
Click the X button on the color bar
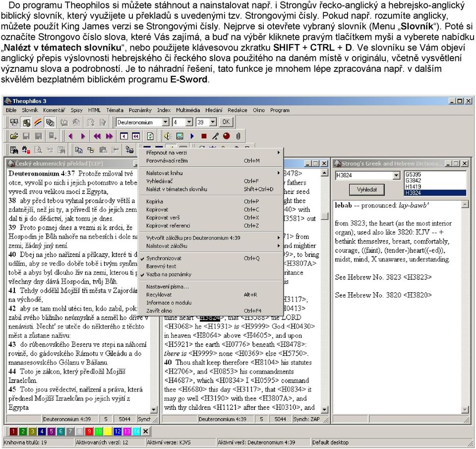(146, 431)
